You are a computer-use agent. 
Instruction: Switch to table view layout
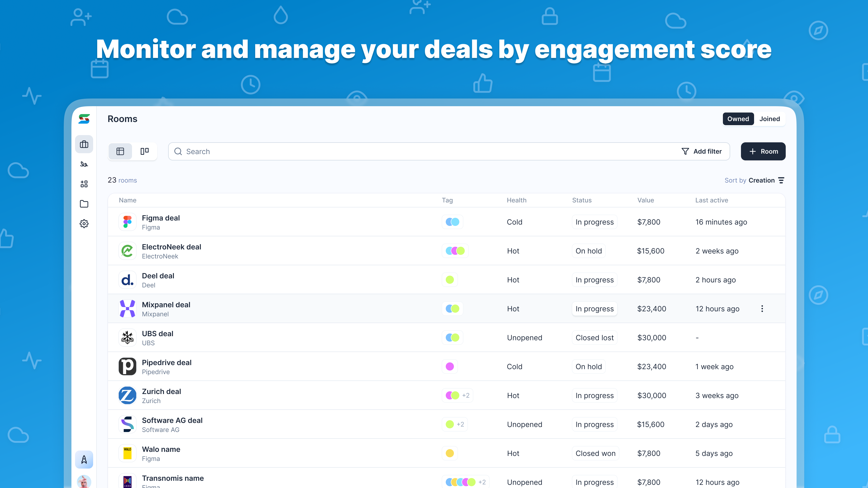click(x=120, y=151)
